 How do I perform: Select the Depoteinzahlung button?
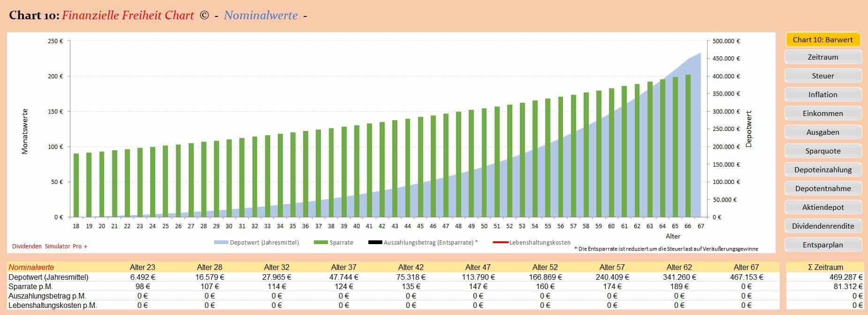point(822,170)
